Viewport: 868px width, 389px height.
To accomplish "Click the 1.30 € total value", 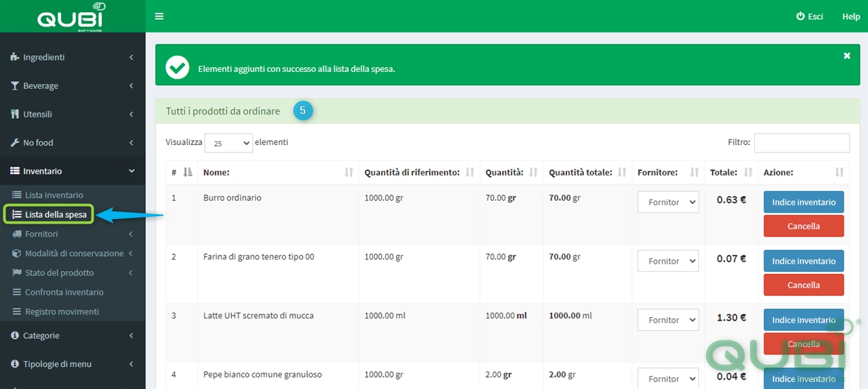I will coord(731,317).
